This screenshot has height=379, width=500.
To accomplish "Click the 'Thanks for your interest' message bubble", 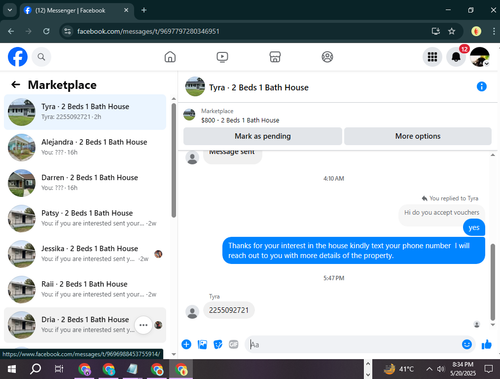I will [x=353, y=250].
